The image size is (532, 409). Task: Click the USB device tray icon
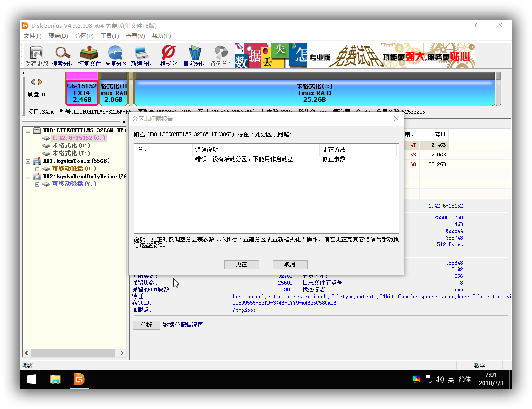point(428,379)
